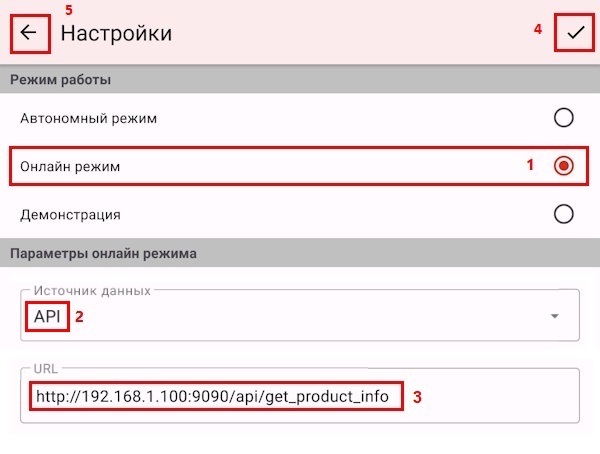Click the URL field label
Screen dimensions: 600x454
pyautogui.click(x=46, y=369)
